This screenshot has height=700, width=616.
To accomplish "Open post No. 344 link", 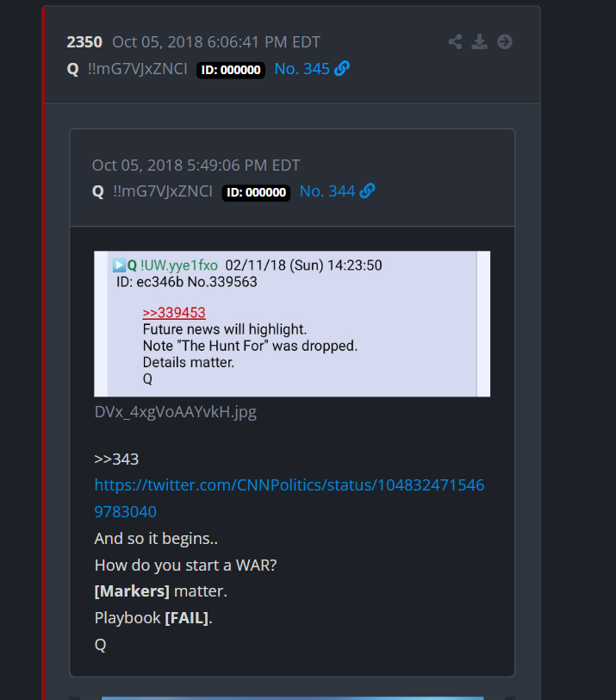I will click(x=327, y=191).
